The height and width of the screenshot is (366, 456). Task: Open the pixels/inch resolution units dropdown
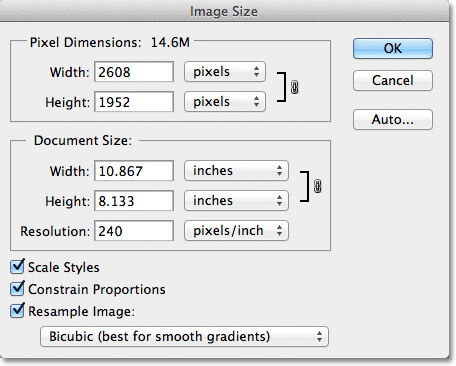coord(236,231)
